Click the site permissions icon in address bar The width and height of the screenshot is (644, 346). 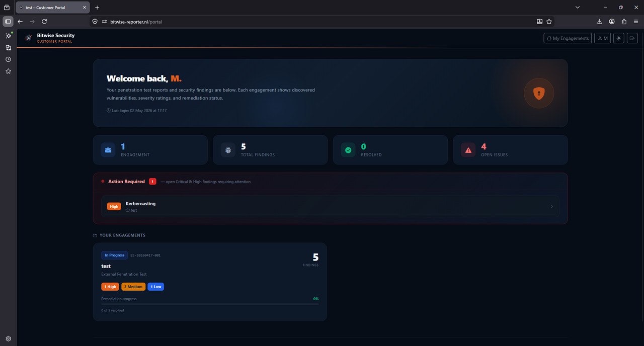105,22
